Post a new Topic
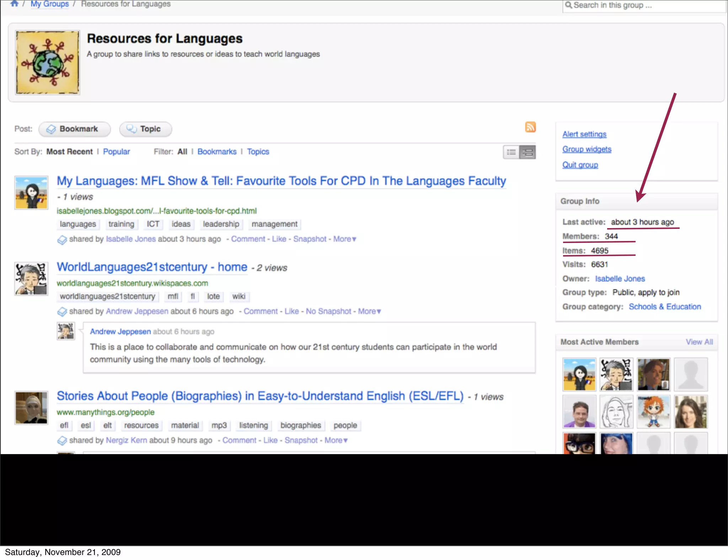 pos(146,129)
